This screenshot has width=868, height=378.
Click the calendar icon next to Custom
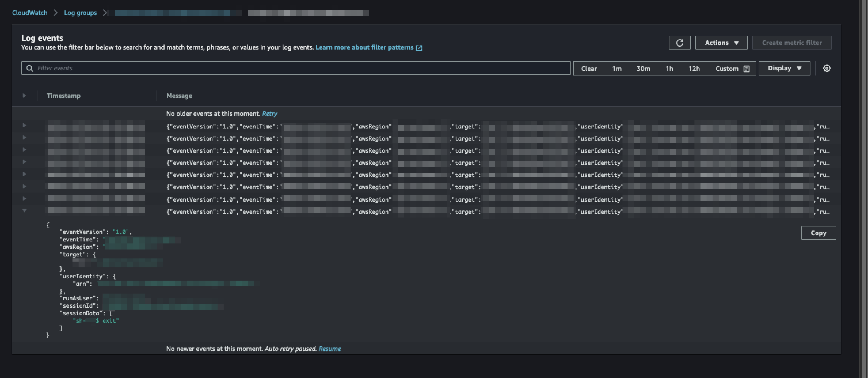pyautogui.click(x=746, y=69)
